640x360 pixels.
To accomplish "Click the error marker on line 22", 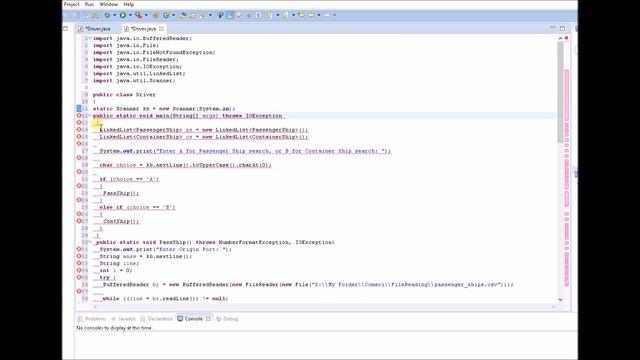I will 79,186.
